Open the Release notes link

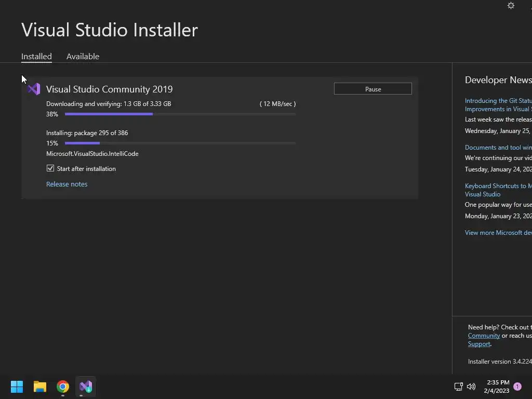click(67, 184)
